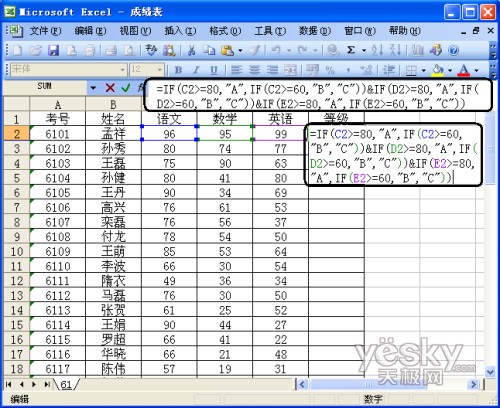This screenshot has height=408, width=500.
Task: Open Excel Help question mark icon
Action: pos(453,51)
